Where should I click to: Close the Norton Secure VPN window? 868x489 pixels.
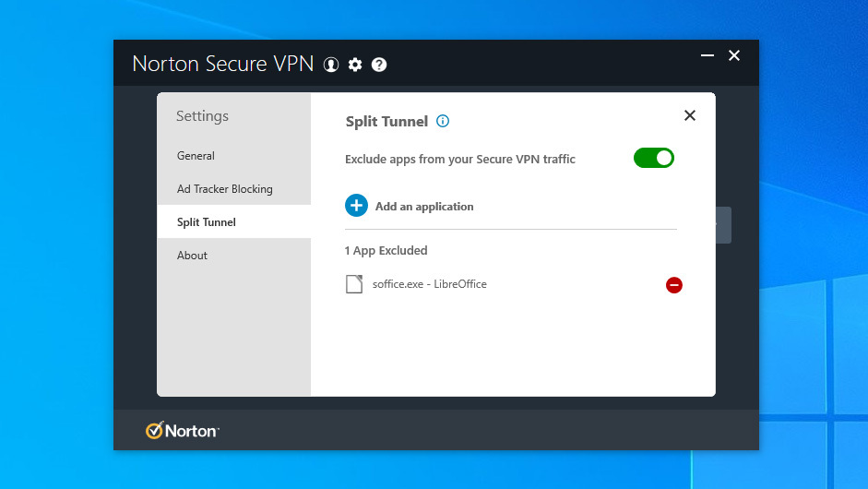(x=734, y=55)
